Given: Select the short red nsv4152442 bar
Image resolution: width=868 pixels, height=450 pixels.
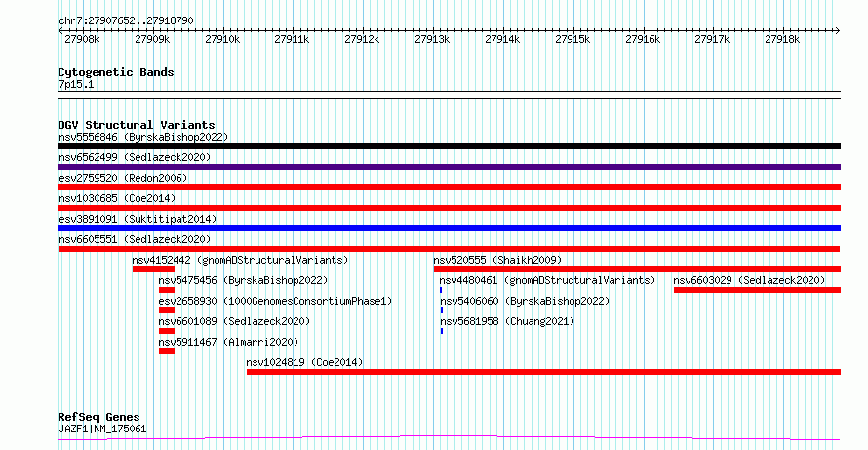Looking at the screenshot, I should pyautogui.click(x=153, y=269).
